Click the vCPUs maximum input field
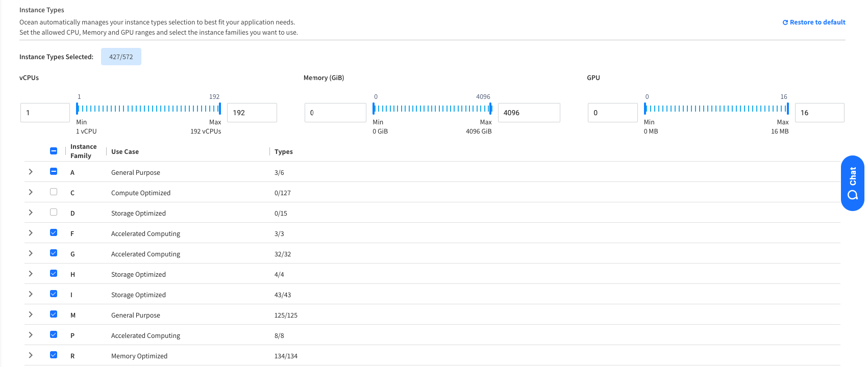Screen dimensions: 868x367 (252, 113)
